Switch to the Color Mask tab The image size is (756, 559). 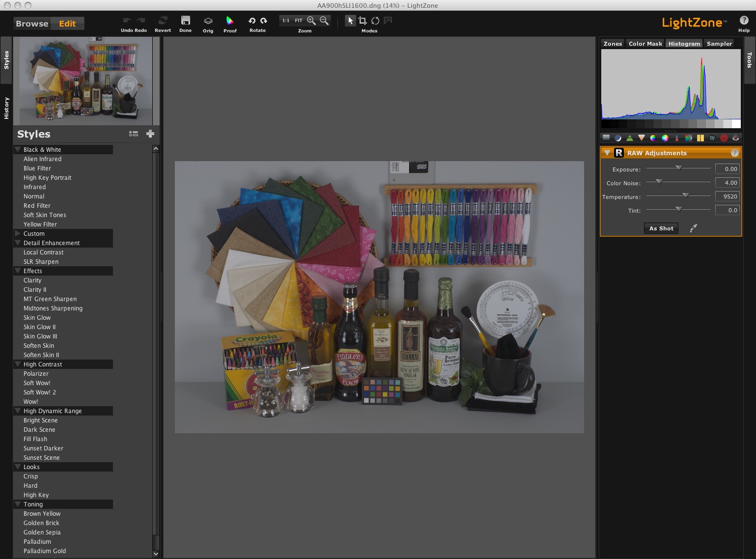(645, 44)
